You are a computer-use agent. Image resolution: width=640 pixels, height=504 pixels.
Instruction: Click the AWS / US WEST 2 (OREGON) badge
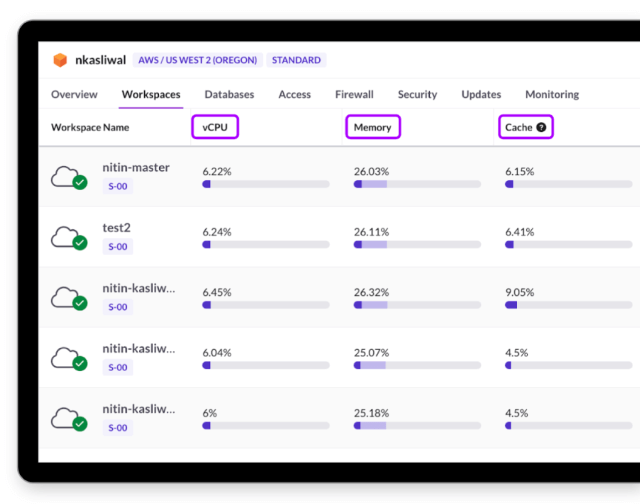click(198, 60)
